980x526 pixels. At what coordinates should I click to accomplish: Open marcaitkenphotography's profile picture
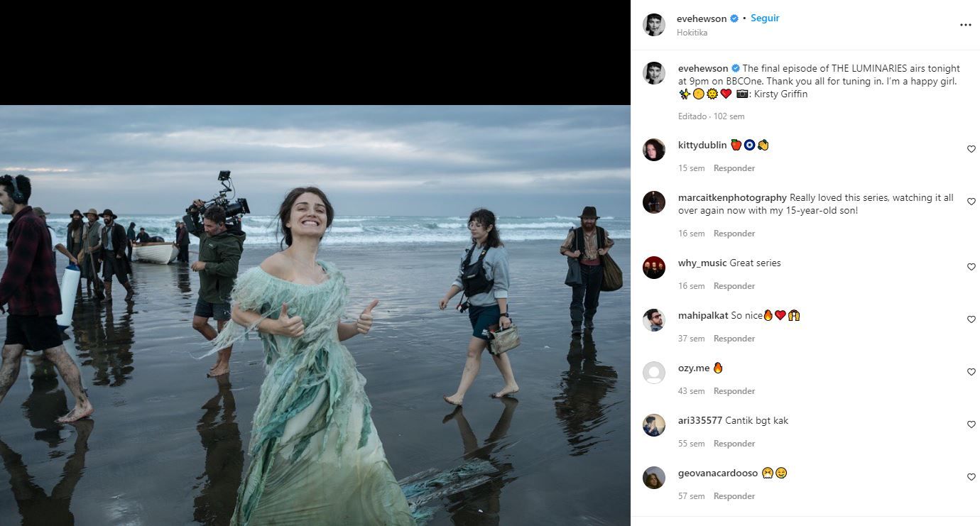pos(654,202)
